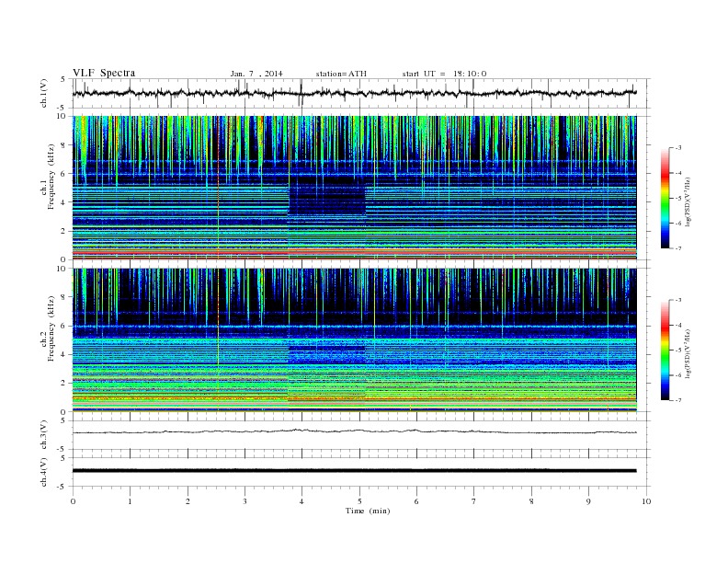Click the ch.3 voltage waveform trace
This screenshot has width=728, height=563.
coord(354,431)
